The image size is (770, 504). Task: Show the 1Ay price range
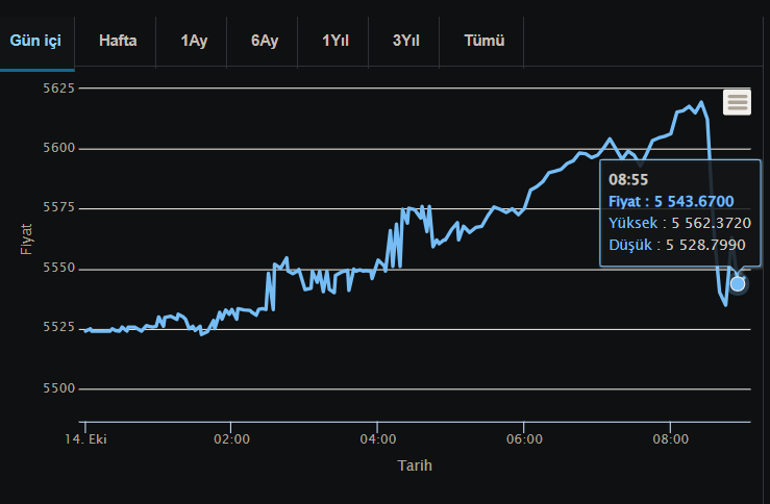(x=194, y=41)
